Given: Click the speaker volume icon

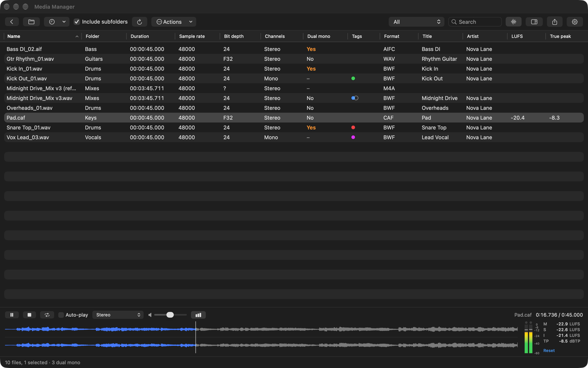Looking at the screenshot, I should (150, 315).
